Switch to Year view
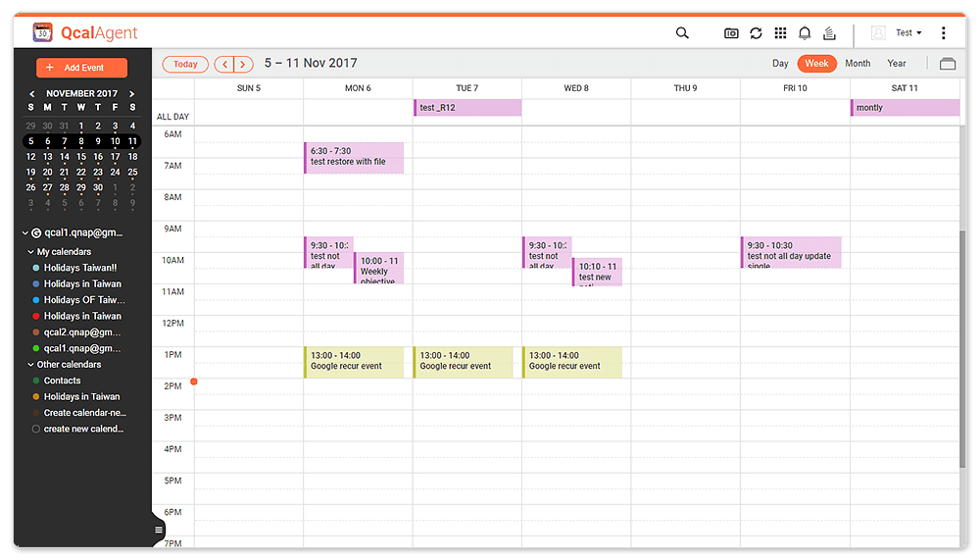The height and width of the screenshot is (560, 980). 897,64
